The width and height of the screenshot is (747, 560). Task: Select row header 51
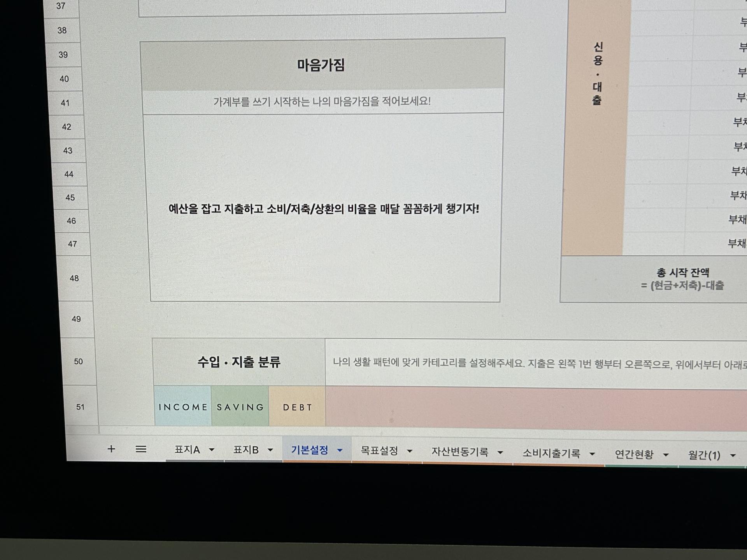pyautogui.click(x=81, y=407)
